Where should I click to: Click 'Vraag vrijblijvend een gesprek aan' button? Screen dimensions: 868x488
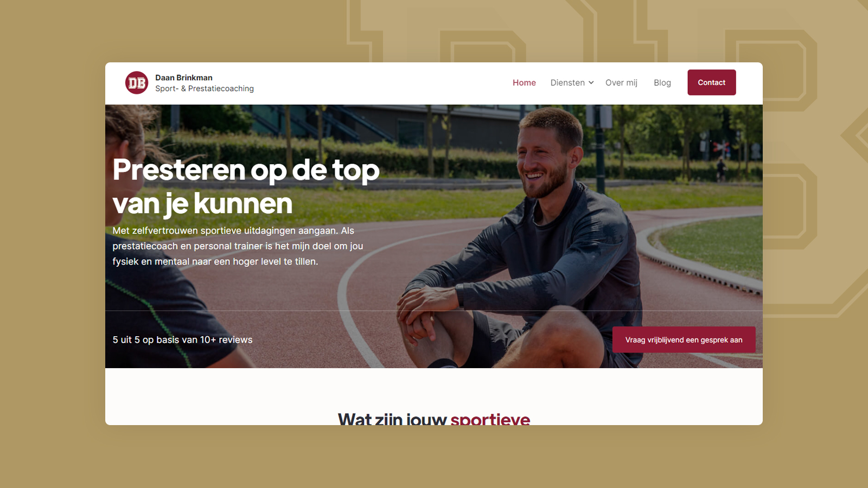[684, 340]
